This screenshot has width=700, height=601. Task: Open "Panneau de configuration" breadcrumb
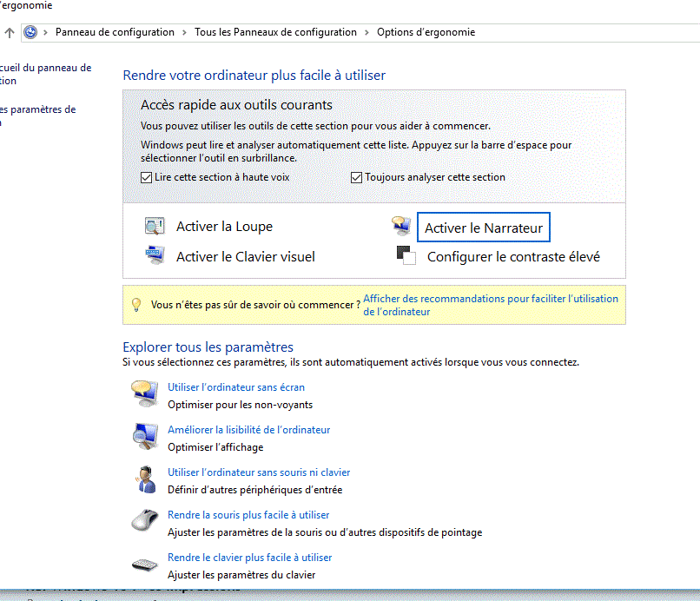pos(115,32)
